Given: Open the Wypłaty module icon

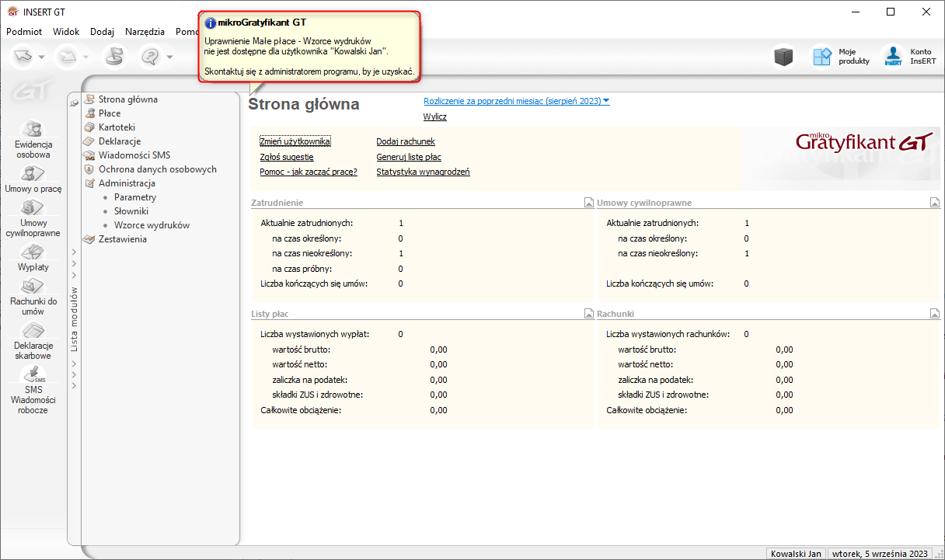Looking at the screenshot, I should click(x=33, y=252).
